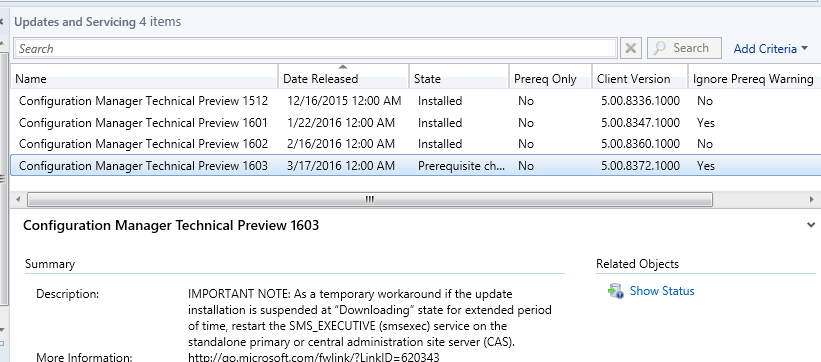This screenshot has height=362, width=821.
Task: Open the go.microsoft.com fwlink URL
Action: coord(314,357)
